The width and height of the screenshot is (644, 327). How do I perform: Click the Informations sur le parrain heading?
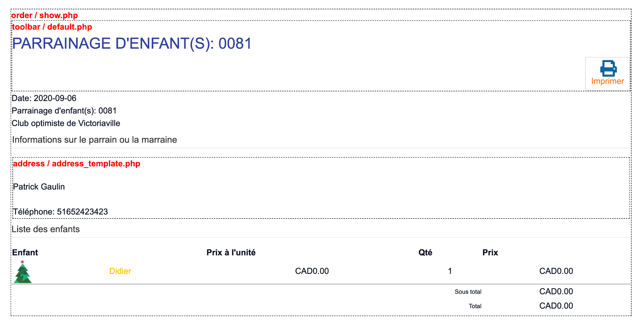click(x=94, y=140)
